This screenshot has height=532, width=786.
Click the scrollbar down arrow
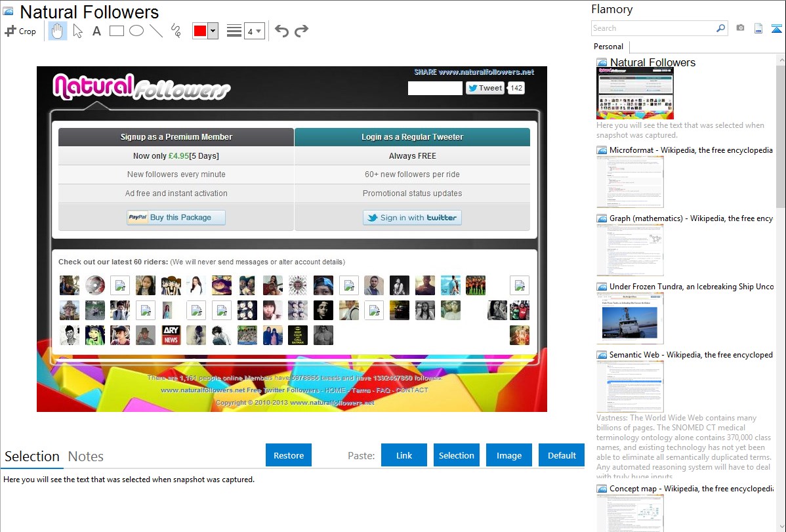pos(781,527)
